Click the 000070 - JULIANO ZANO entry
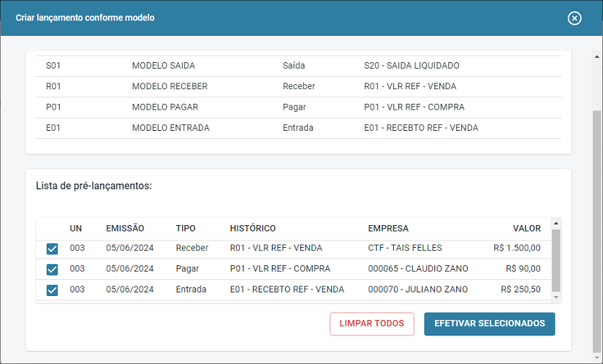 click(x=417, y=289)
